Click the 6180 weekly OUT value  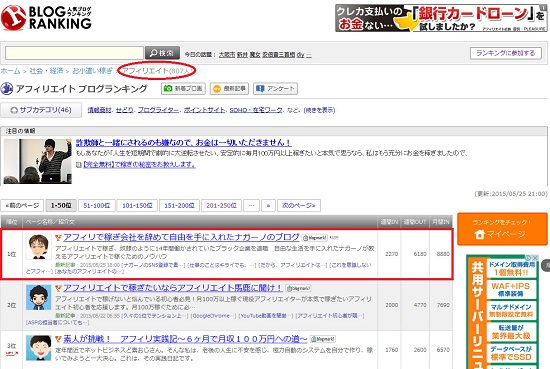(x=420, y=254)
